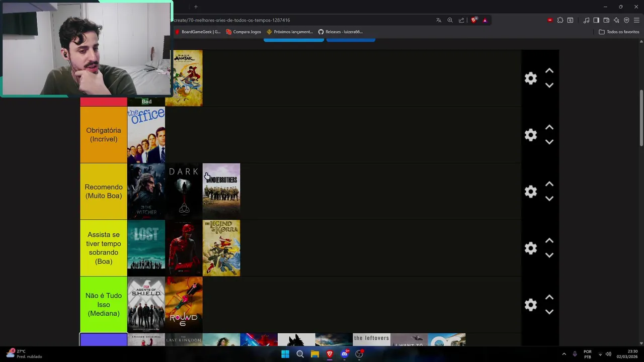
Task: Move Não é Tudo Isso row up
Action: point(549,298)
